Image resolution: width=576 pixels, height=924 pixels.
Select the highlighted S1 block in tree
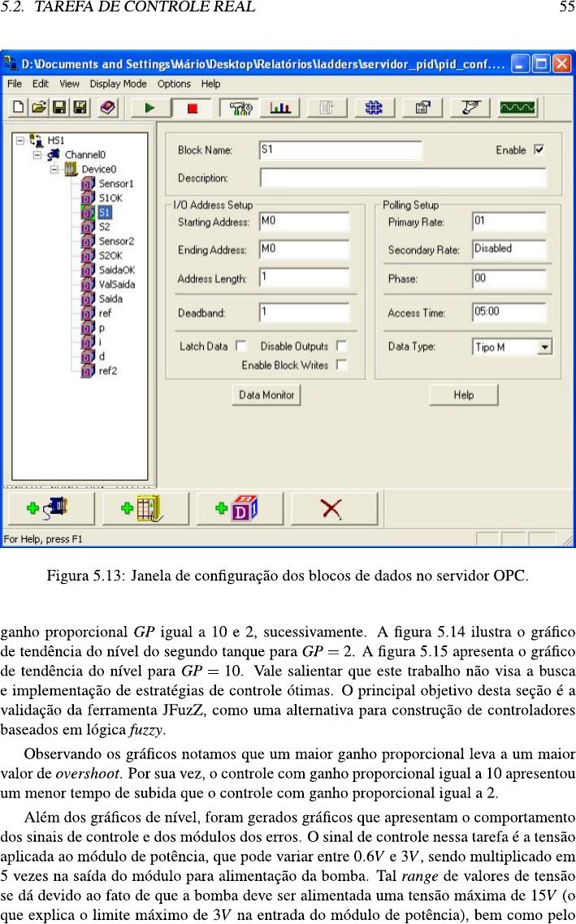coord(104,212)
